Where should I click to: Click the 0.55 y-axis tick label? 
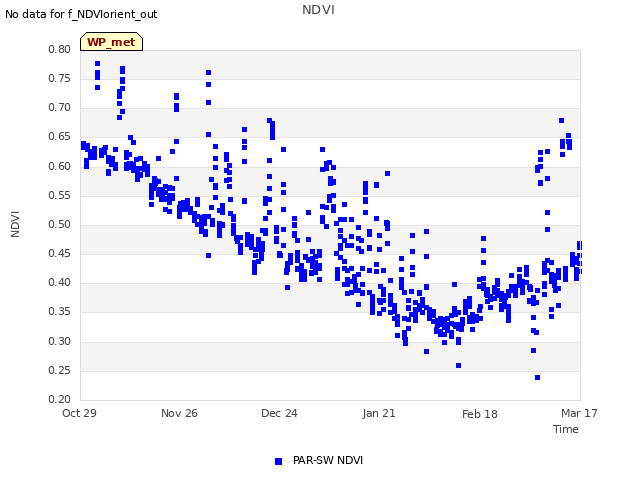click(59, 195)
